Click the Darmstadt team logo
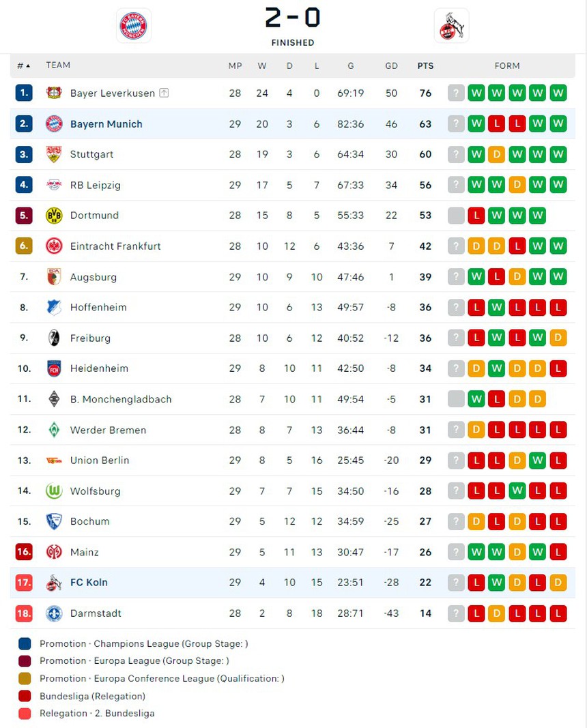Viewport: 587px width, 728px height. click(x=54, y=613)
